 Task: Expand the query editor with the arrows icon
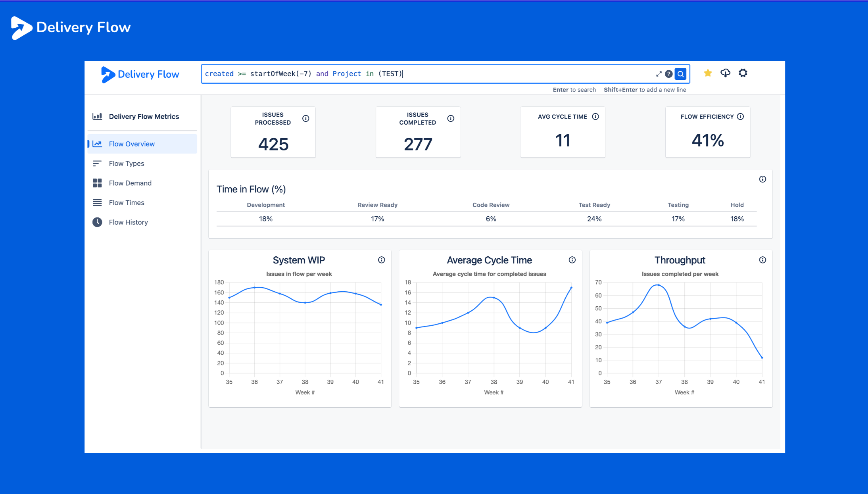[x=659, y=74]
